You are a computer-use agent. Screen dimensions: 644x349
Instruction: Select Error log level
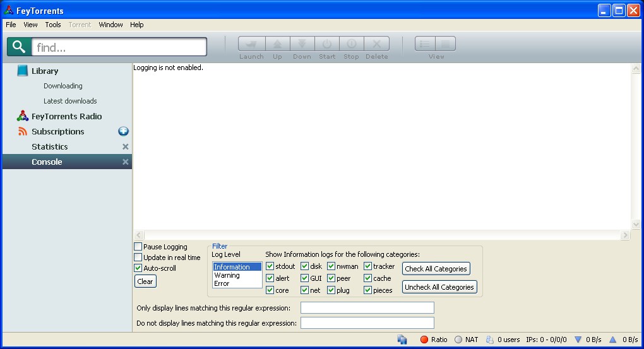[237, 283]
